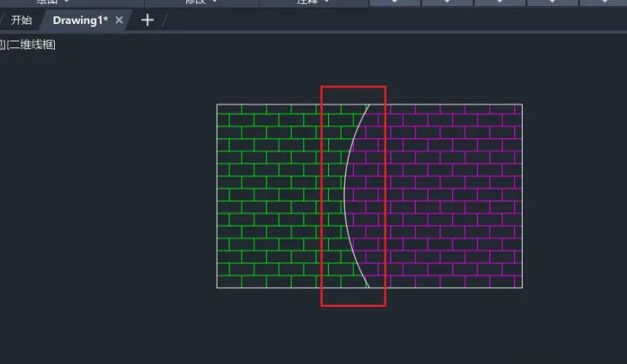Image resolution: width=627 pixels, height=364 pixels.
Task: Expand the rightmost visible ribbon panel arrow
Action: pos(604,2)
